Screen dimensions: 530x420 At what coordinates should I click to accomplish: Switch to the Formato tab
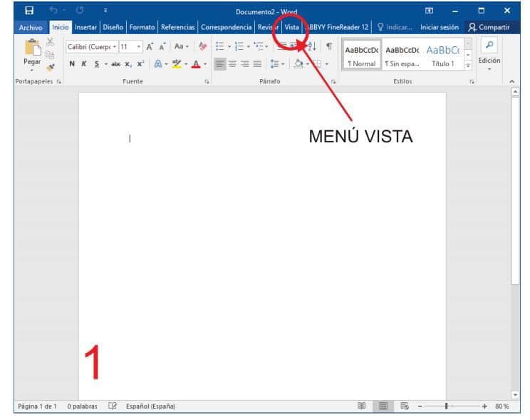[x=142, y=27]
